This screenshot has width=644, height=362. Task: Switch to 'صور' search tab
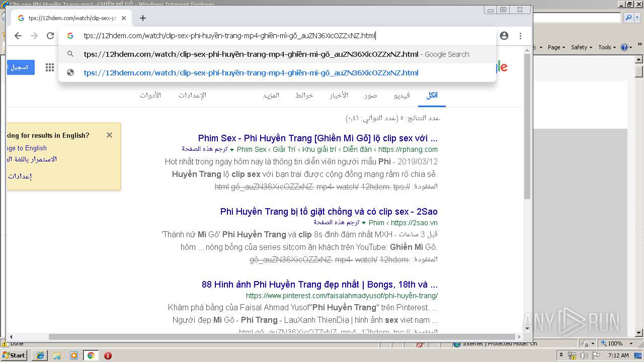coord(371,96)
